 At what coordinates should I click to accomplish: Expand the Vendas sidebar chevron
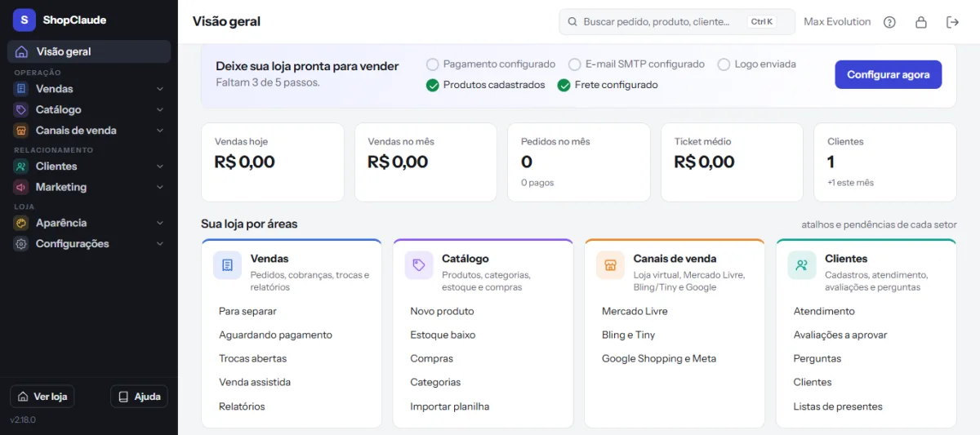[160, 89]
